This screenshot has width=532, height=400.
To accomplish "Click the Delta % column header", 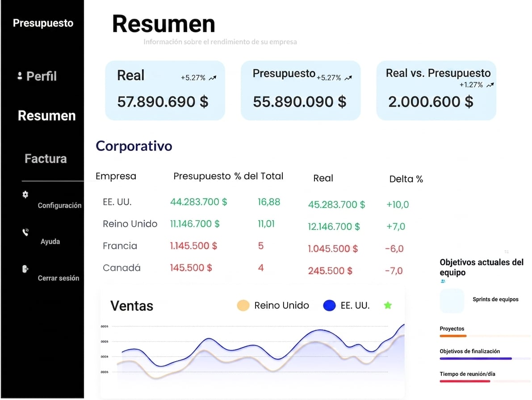I will (x=406, y=179).
